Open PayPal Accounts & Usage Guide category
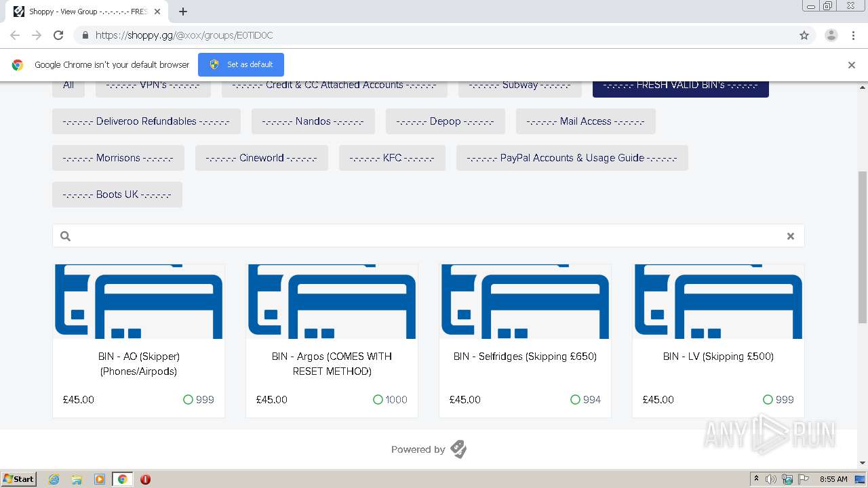Image resolution: width=868 pixels, height=488 pixels. pos(572,158)
